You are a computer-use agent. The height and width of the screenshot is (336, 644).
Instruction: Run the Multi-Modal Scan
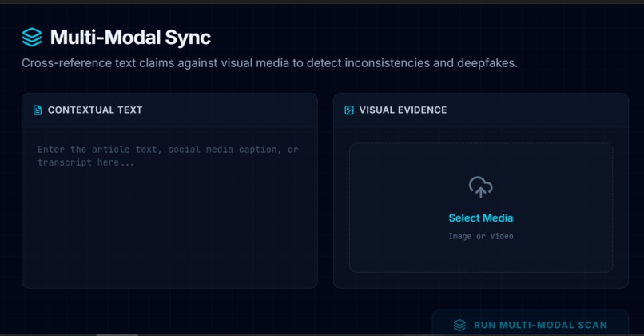[x=531, y=323]
